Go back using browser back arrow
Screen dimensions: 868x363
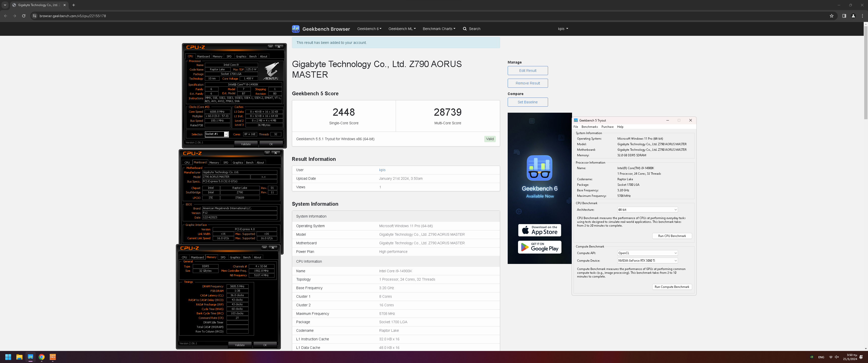[5, 16]
